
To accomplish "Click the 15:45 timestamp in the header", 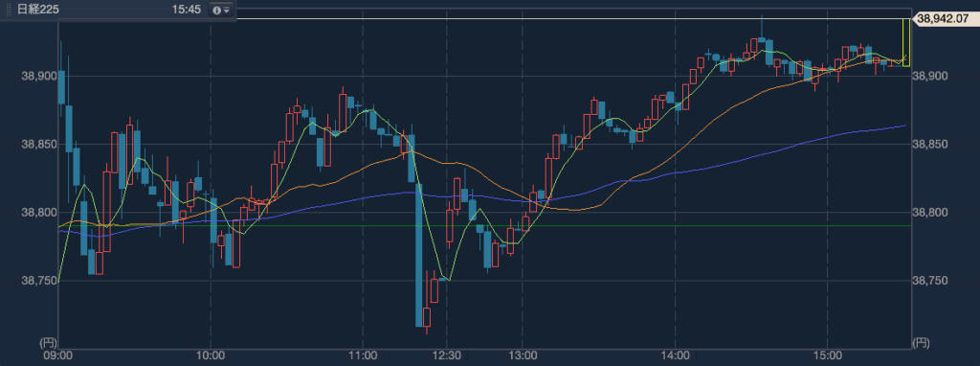I will 186,10.
